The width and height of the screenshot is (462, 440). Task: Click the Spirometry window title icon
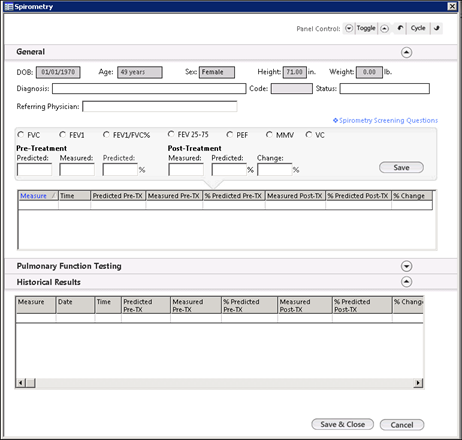(9, 7)
